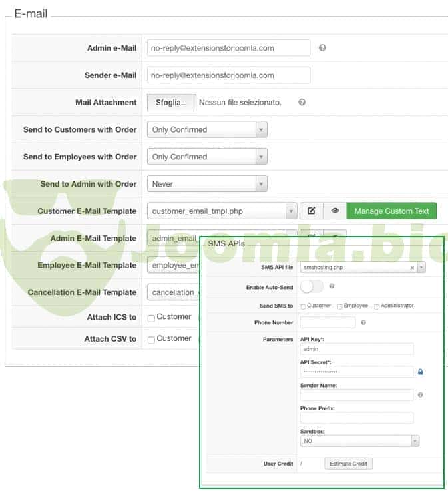448x493 pixels.
Task: Click the help icon next to Enable Auto-Send
Action: pyautogui.click(x=332, y=286)
